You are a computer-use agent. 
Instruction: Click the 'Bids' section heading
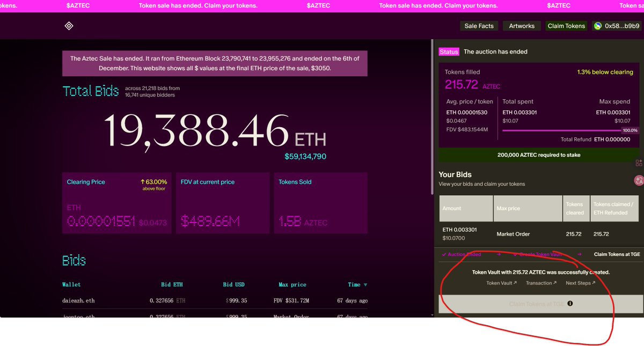[74, 261]
